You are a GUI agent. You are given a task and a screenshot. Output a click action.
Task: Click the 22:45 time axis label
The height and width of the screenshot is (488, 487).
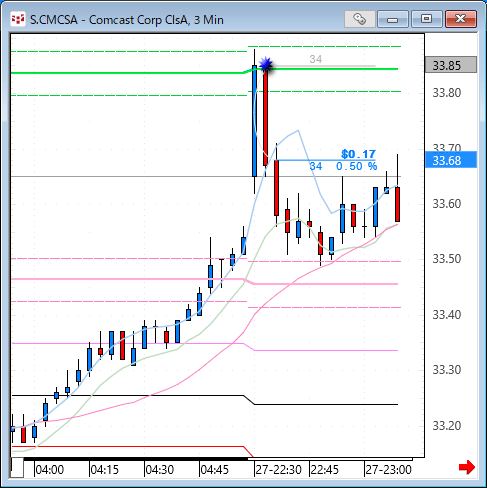point(325,470)
